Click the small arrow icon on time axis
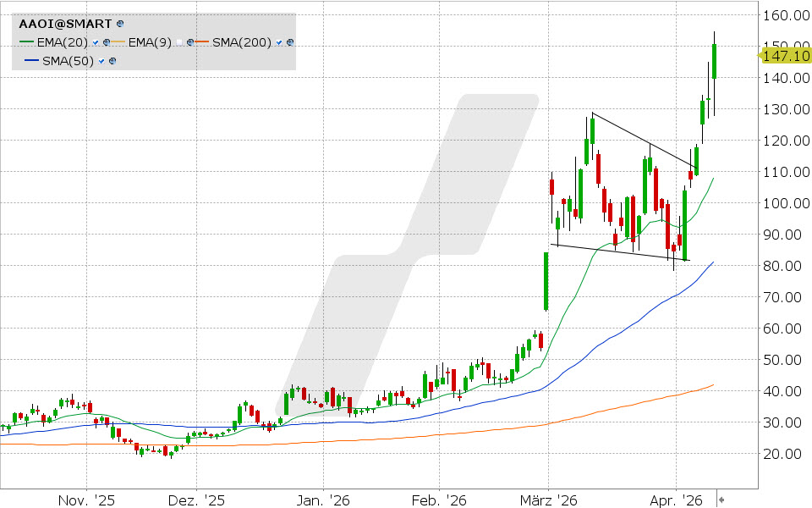Viewport: 812px width, 508px height. click(x=721, y=500)
